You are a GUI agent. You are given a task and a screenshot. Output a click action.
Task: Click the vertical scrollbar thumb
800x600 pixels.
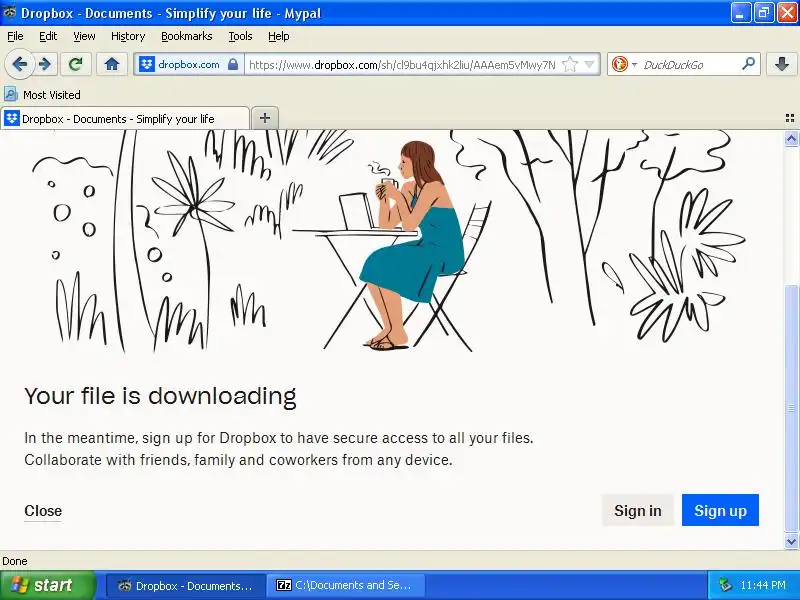click(791, 408)
